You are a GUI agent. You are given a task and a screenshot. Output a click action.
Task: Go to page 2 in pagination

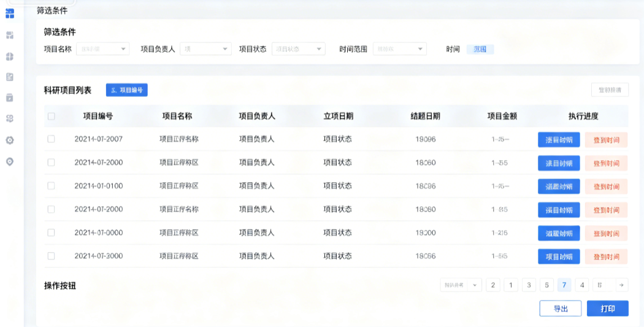point(493,285)
